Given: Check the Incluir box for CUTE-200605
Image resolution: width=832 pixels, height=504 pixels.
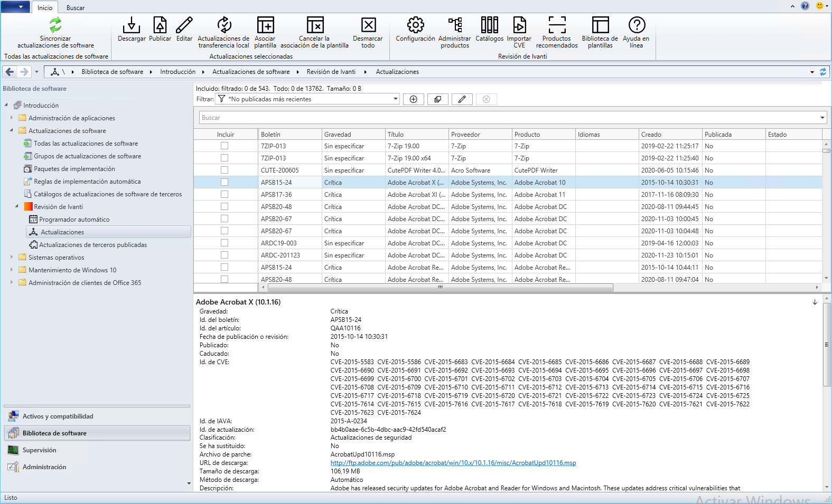Looking at the screenshot, I should pyautogui.click(x=225, y=170).
